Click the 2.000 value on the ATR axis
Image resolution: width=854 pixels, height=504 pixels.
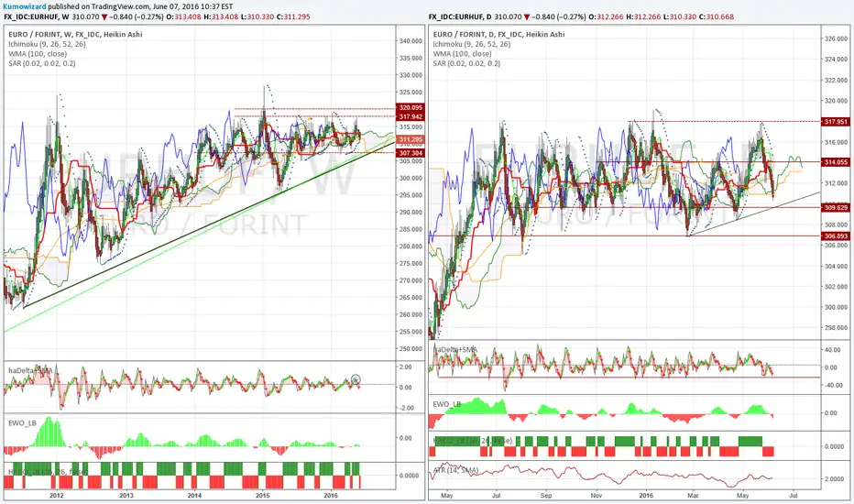click(x=834, y=479)
